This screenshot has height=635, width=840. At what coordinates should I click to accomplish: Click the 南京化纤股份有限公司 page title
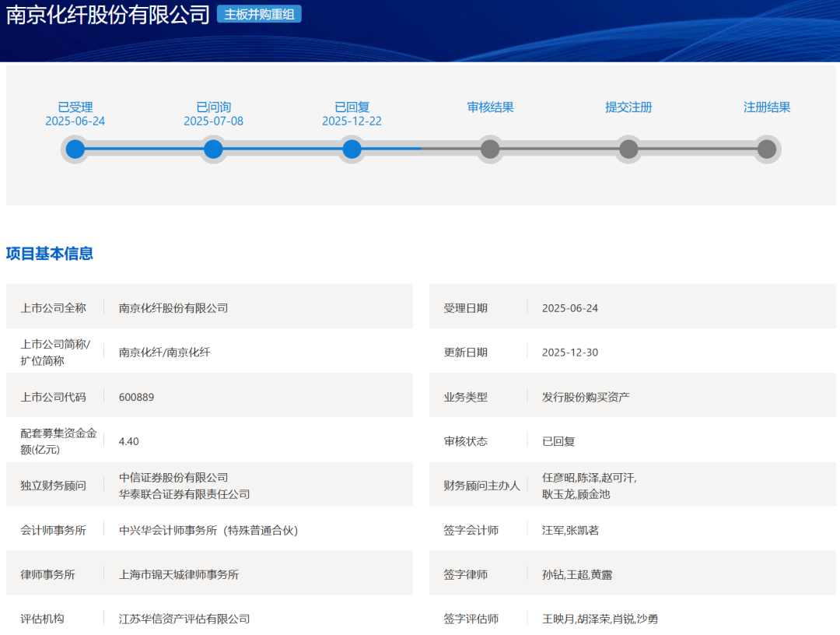tap(108, 15)
